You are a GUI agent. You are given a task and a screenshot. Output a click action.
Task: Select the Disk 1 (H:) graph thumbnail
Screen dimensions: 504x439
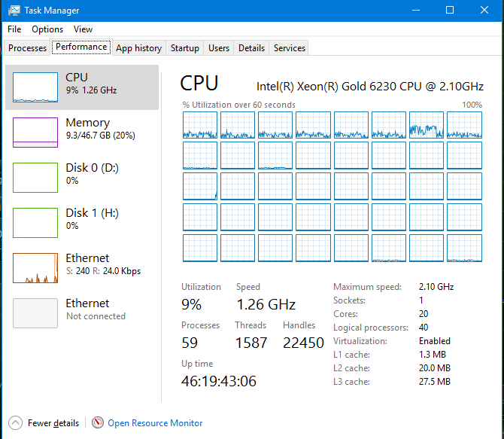click(35, 223)
